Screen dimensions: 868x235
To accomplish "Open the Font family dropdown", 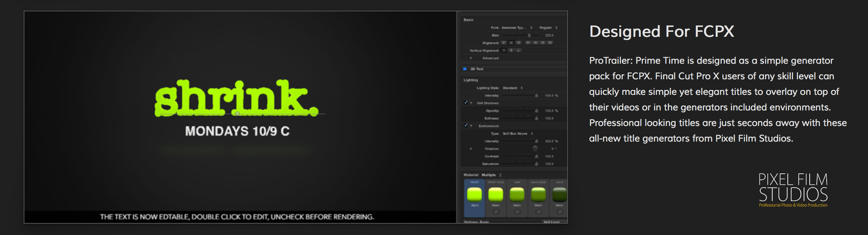I will click(x=517, y=28).
